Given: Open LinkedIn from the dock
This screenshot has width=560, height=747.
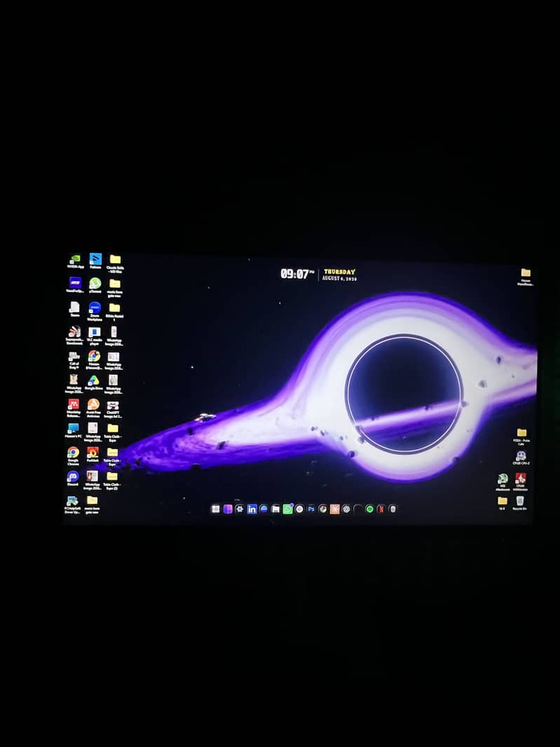Looking at the screenshot, I should pyautogui.click(x=252, y=509).
